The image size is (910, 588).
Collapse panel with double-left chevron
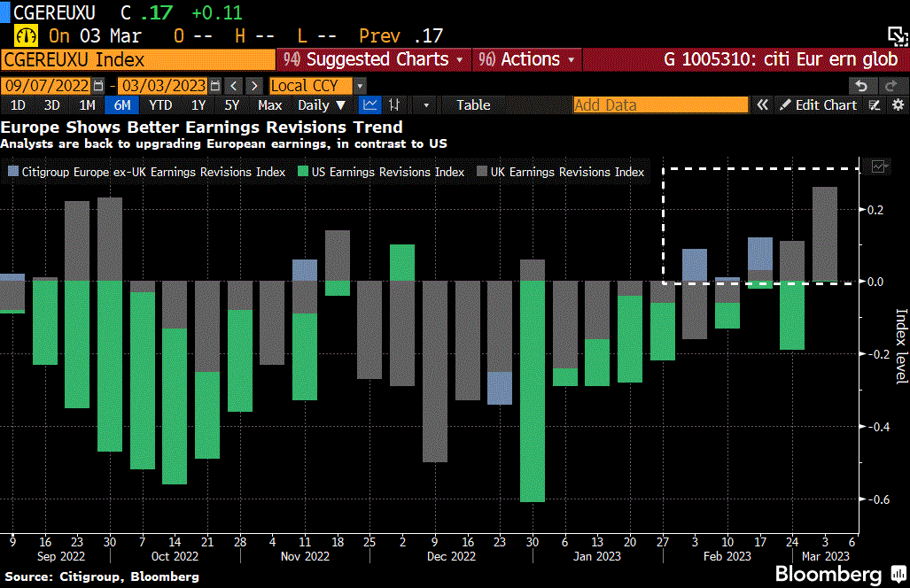pyautogui.click(x=762, y=105)
